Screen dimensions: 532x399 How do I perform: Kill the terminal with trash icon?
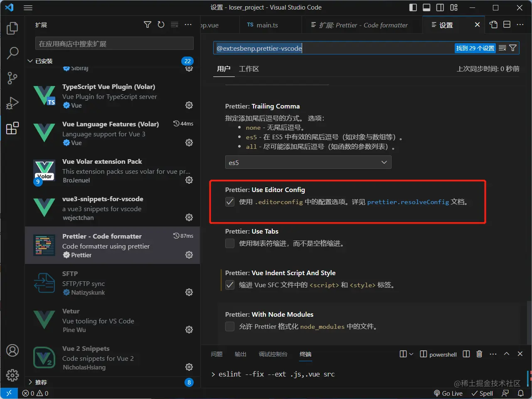(479, 354)
